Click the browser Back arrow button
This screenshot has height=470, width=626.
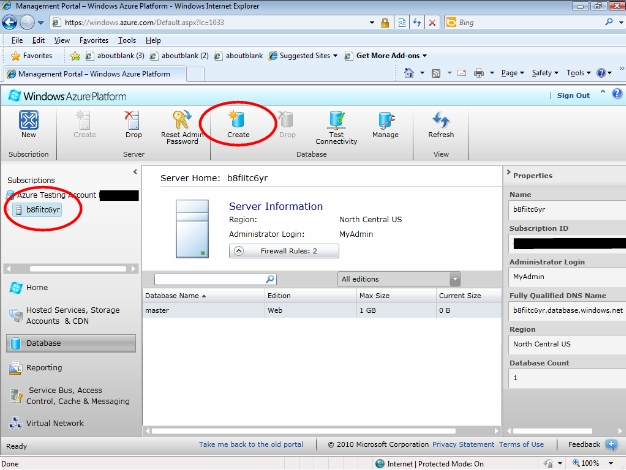click(x=10, y=22)
